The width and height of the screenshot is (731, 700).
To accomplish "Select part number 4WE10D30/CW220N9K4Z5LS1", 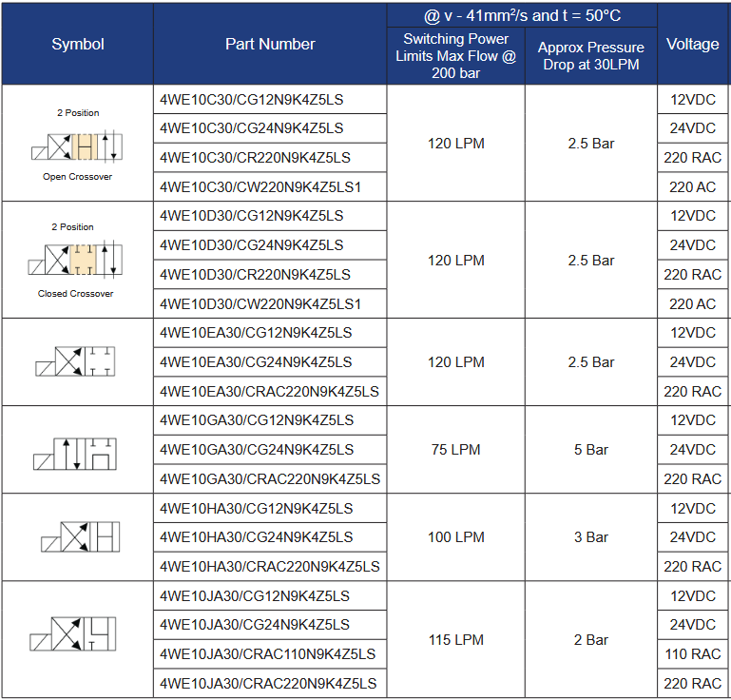I will pyautogui.click(x=260, y=303).
